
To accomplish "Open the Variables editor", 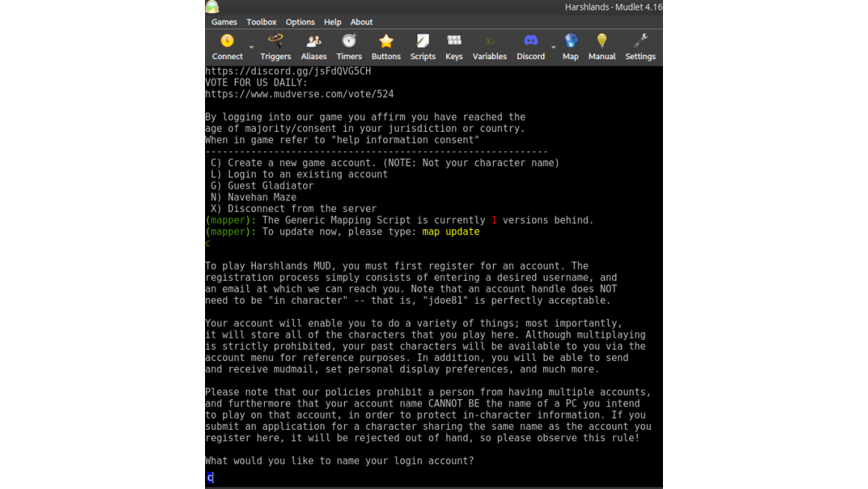I will click(489, 47).
